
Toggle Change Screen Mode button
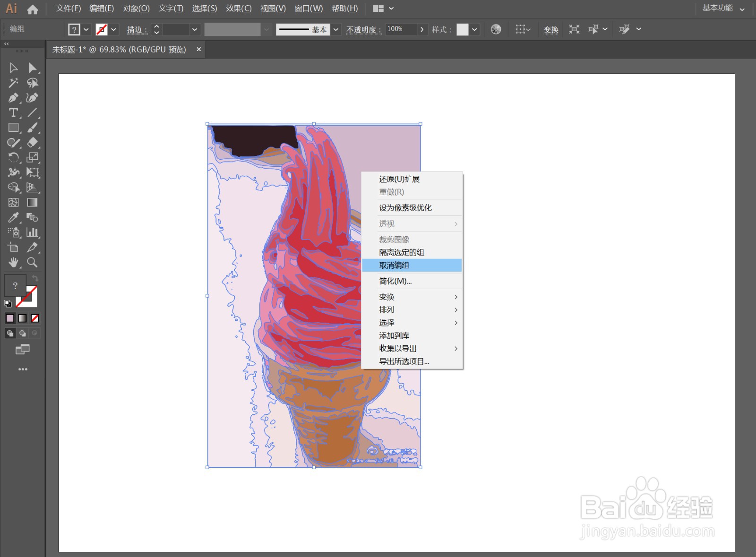[23, 350]
